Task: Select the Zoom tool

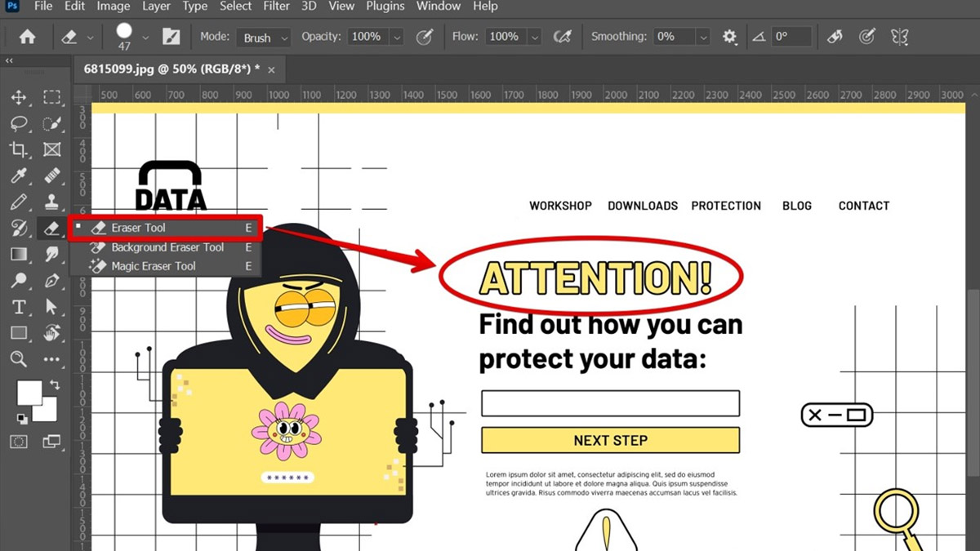Action: point(20,358)
